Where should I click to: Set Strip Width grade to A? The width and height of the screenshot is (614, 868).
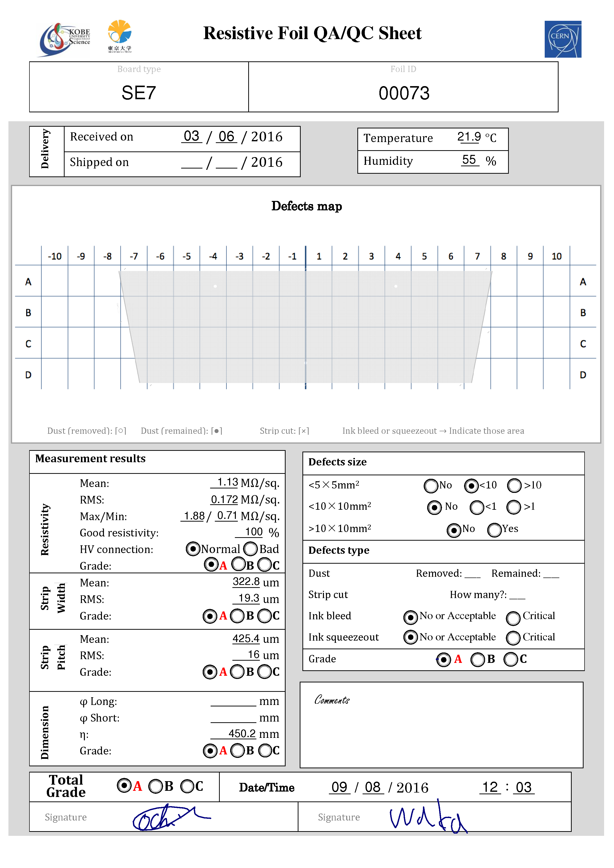(x=210, y=616)
